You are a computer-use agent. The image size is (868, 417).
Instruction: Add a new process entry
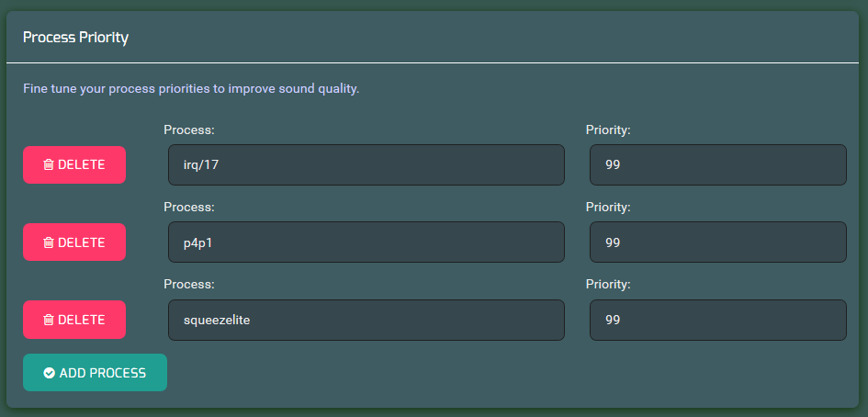click(x=95, y=373)
